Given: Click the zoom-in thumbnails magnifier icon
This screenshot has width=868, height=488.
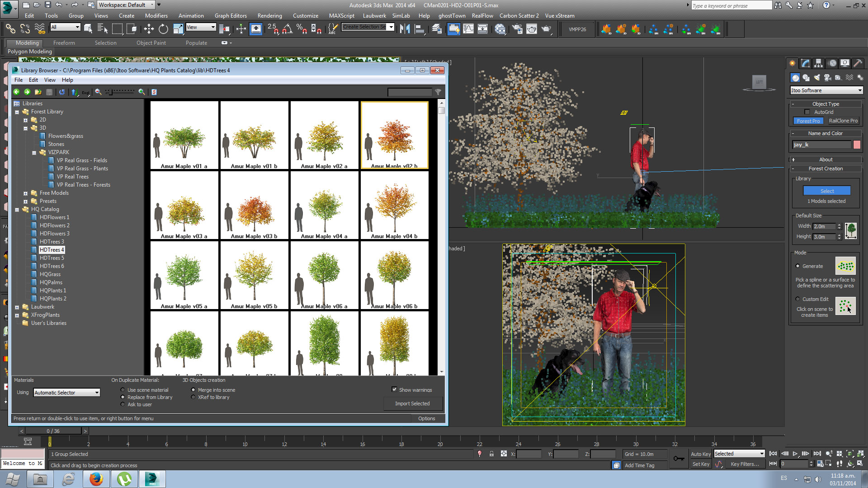Looking at the screenshot, I should point(142,92).
